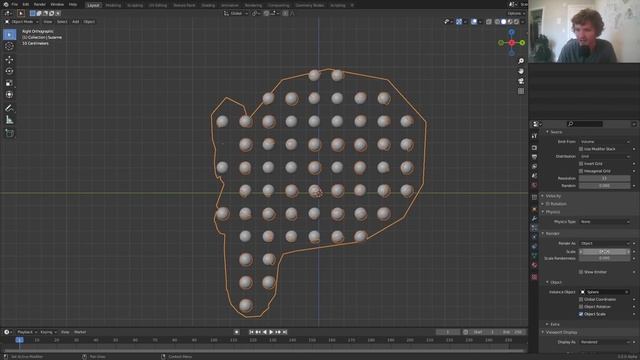Adjust the particle Scale slider field
This screenshot has height=360, width=640.
[x=604, y=252]
